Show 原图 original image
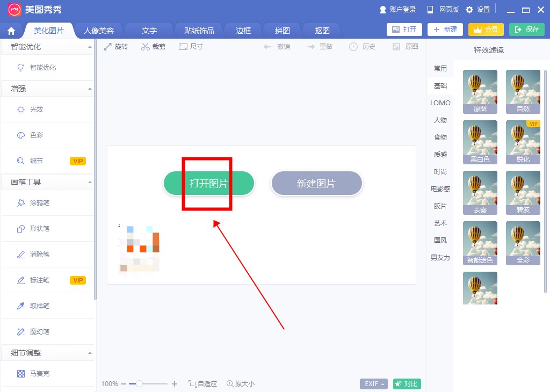 point(406,47)
